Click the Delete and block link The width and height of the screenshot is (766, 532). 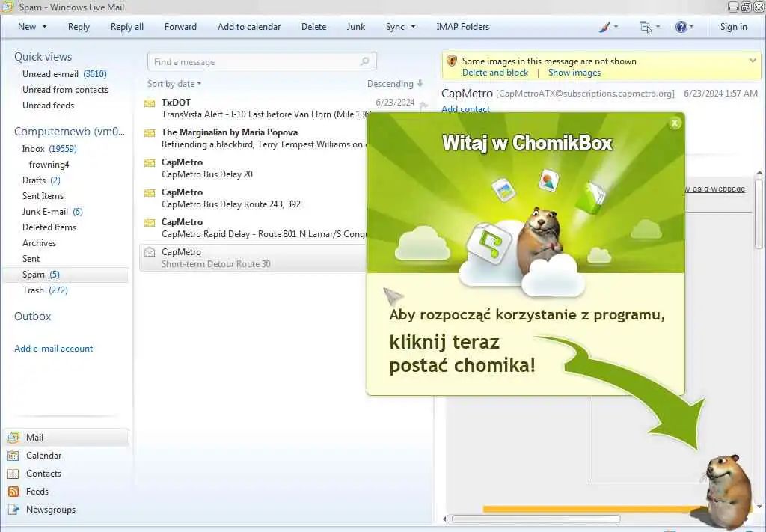pos(495,73)
